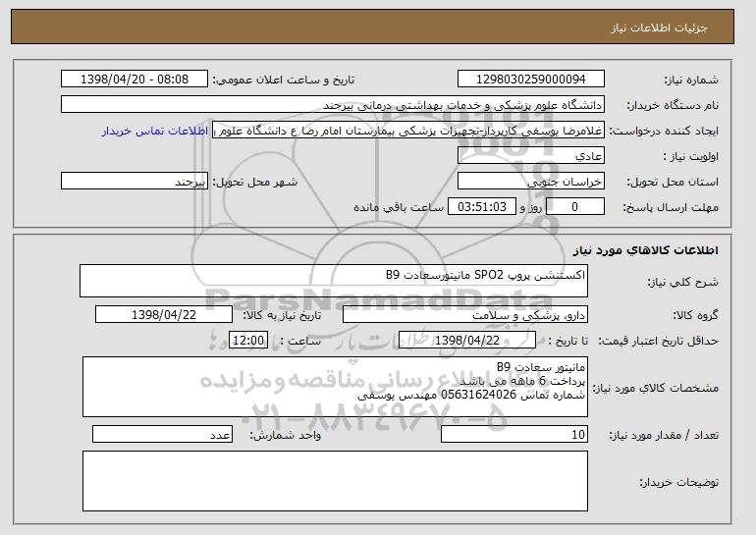
Task: Select the phone number line 05631624026
Action: [x=471, y=396]
